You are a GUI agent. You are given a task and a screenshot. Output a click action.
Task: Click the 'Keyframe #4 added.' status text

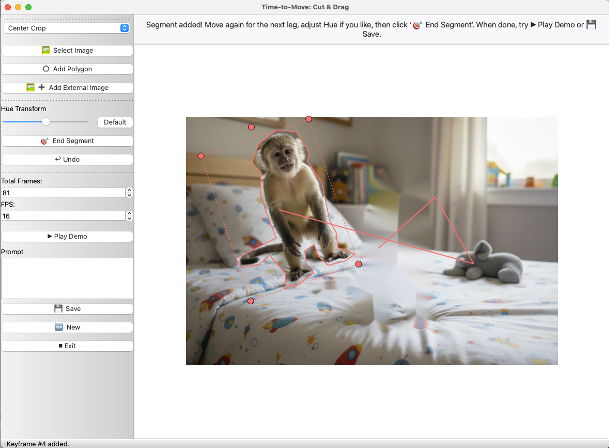point(38,444)
